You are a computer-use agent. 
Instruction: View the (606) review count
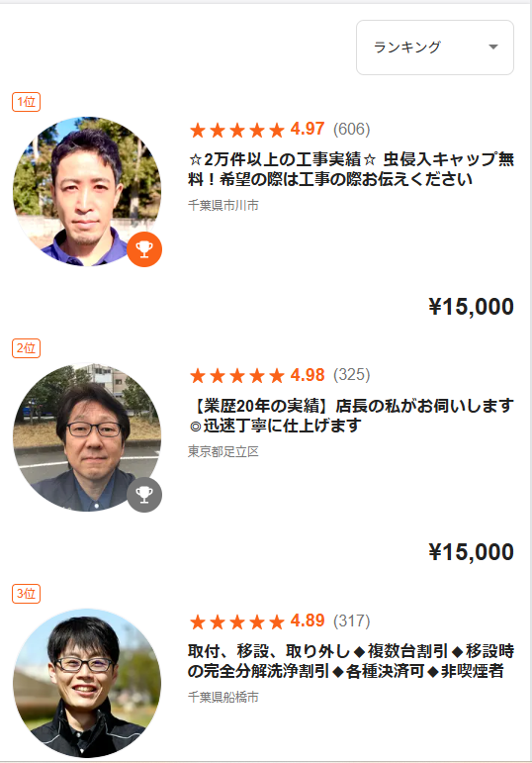click(x=352, y=130)
